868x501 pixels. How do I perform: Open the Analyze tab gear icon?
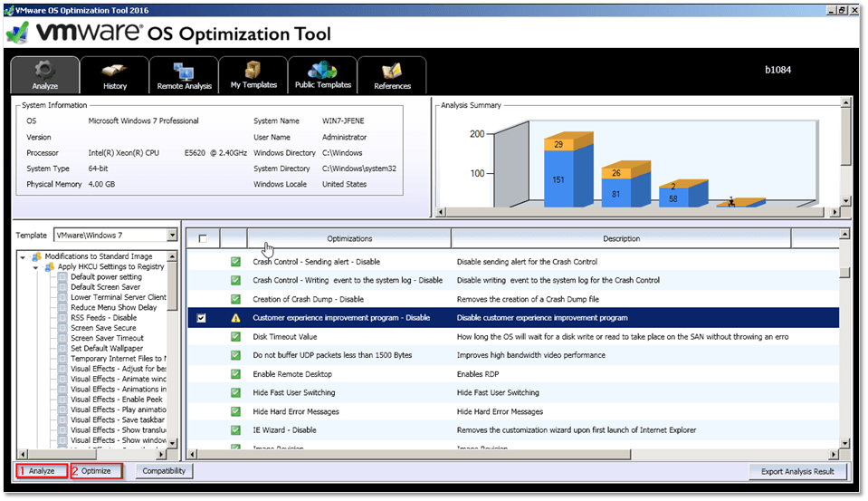44,70
